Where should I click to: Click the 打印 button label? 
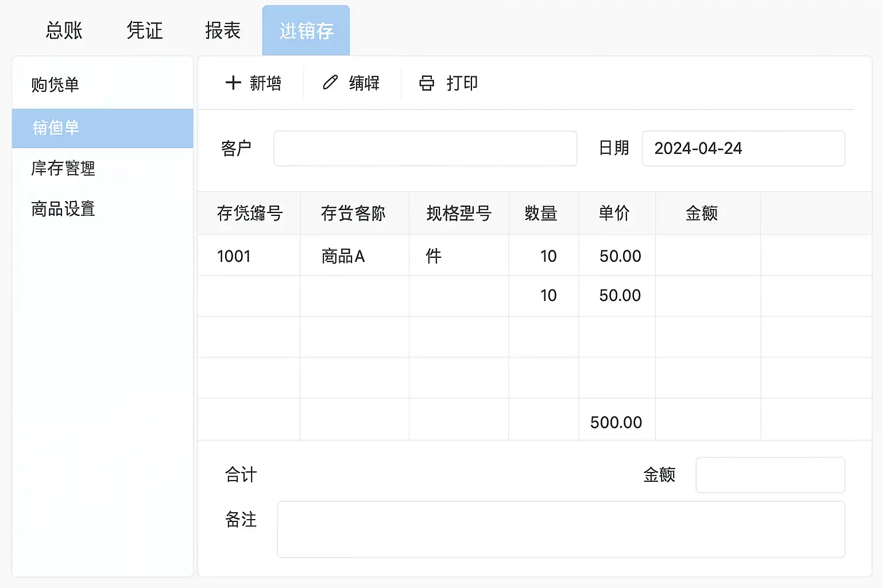[x=462, y=83]
